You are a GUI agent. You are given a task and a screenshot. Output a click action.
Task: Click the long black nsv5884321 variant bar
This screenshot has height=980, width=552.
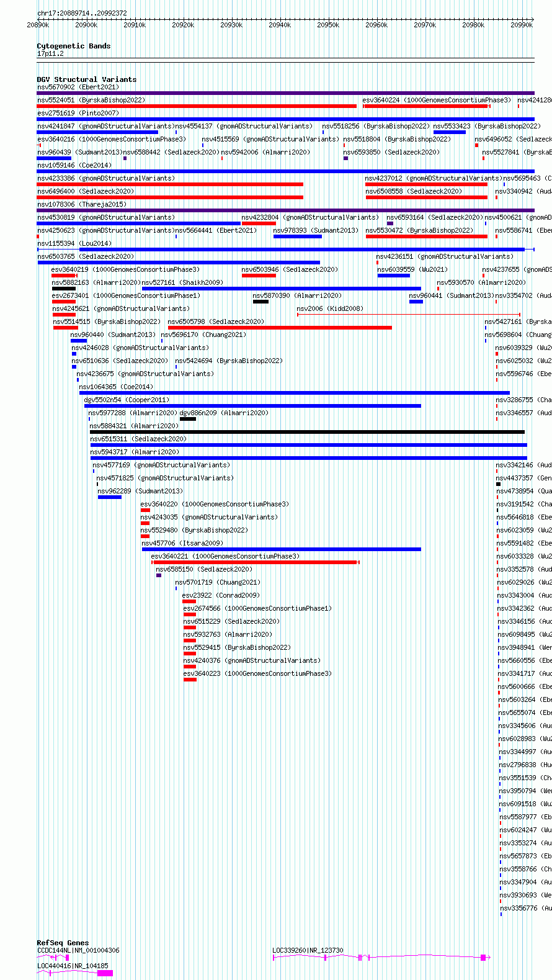coord(307,432)
